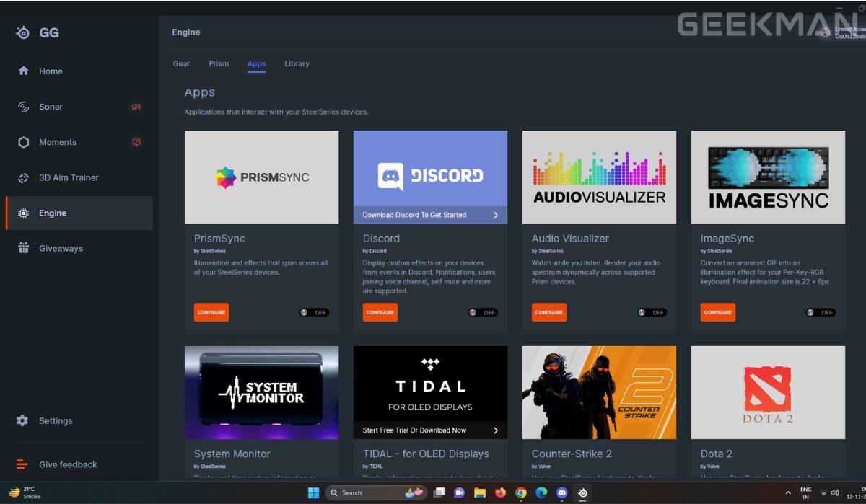This screenshot has height=504, width=866.
Task: Click the arrow on the TIDAL free trial banner
Action: pos(496,430)
